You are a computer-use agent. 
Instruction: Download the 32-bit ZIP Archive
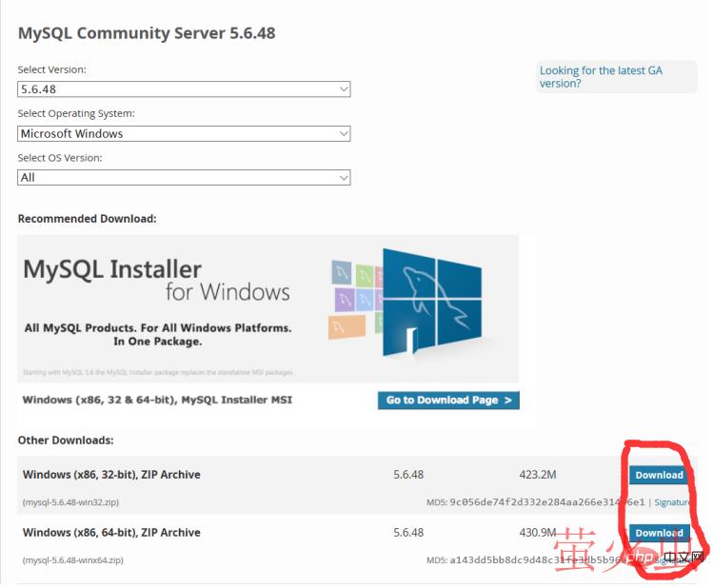(x=659, y=475)
